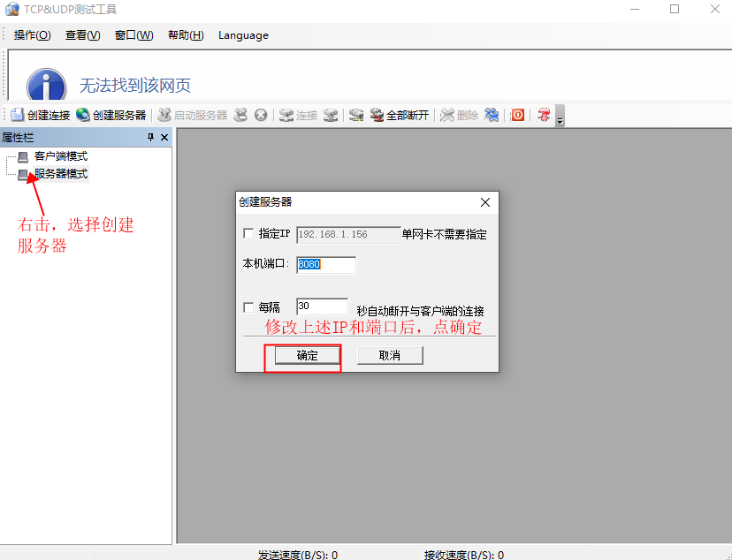This screenshot has width=732, height=560.
Task: Click the 本机端口 port input field
Action: click(x=326, y=265)
